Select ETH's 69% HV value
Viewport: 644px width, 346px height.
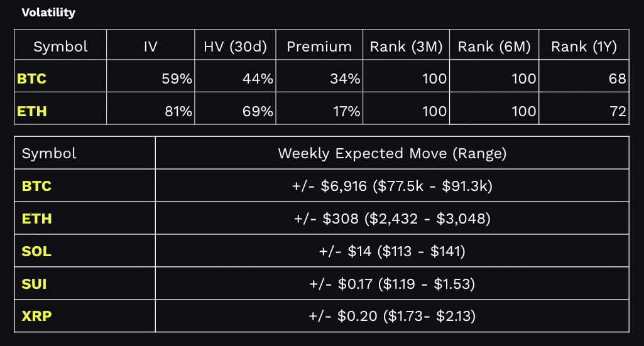(260, 112)
